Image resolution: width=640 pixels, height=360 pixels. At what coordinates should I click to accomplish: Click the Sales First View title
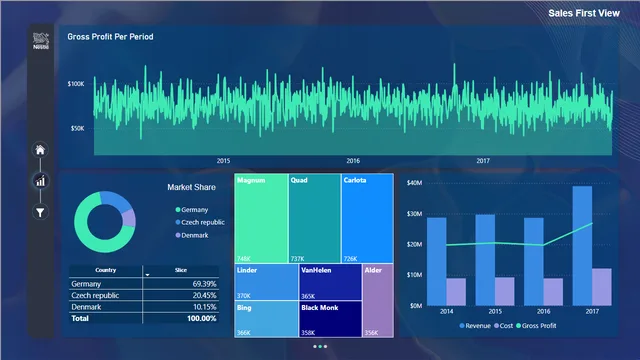584,13
